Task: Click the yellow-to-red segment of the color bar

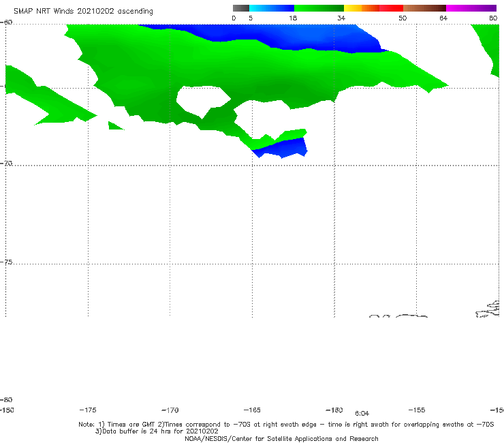Action: 373,8
